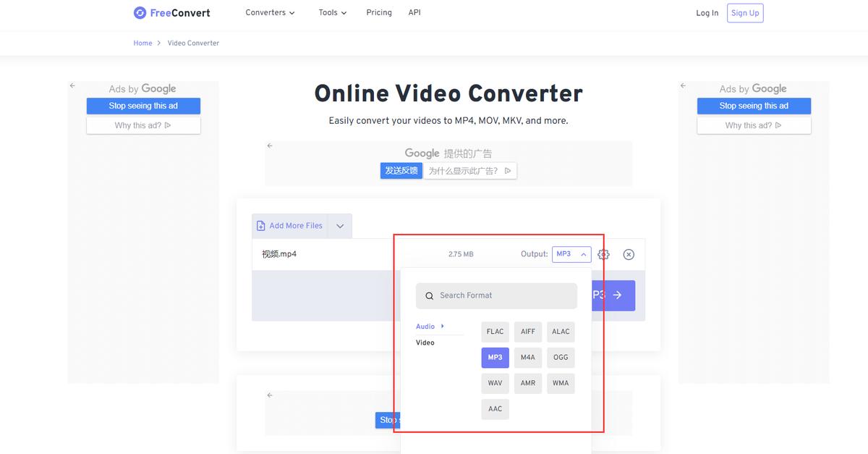Choose FLAC format
Screen dimensions: 868x454
[x=495, y=332]
